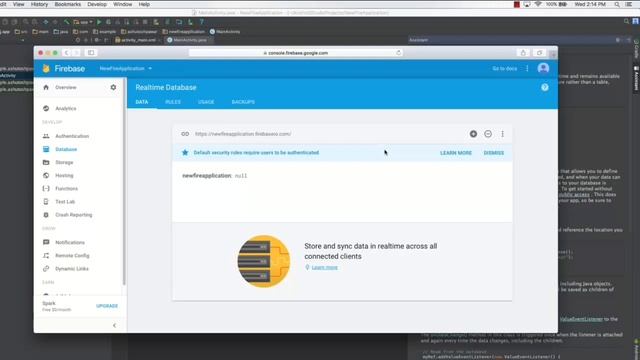
Task: Collapse the sidebar with the chevron
Action: pyautogui.click(x=114, y=325)
